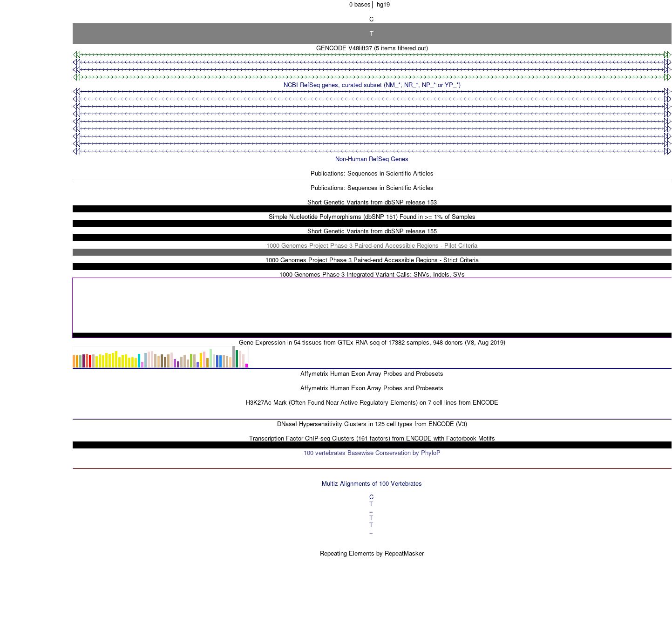The image size is (672, 631).
Task: Click gray bar under Pilot Criteria title
Action: point(372,252)
